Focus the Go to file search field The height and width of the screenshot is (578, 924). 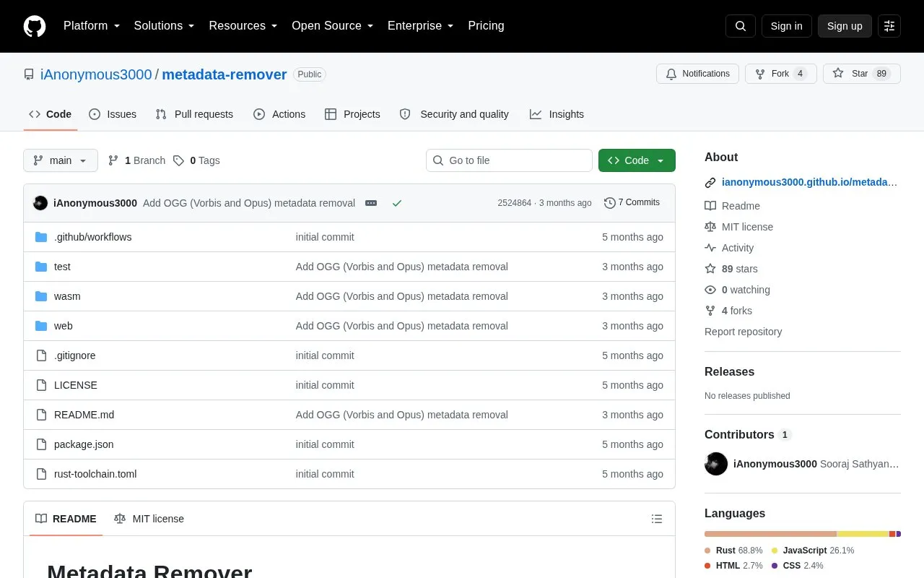(x=509, y=160)
